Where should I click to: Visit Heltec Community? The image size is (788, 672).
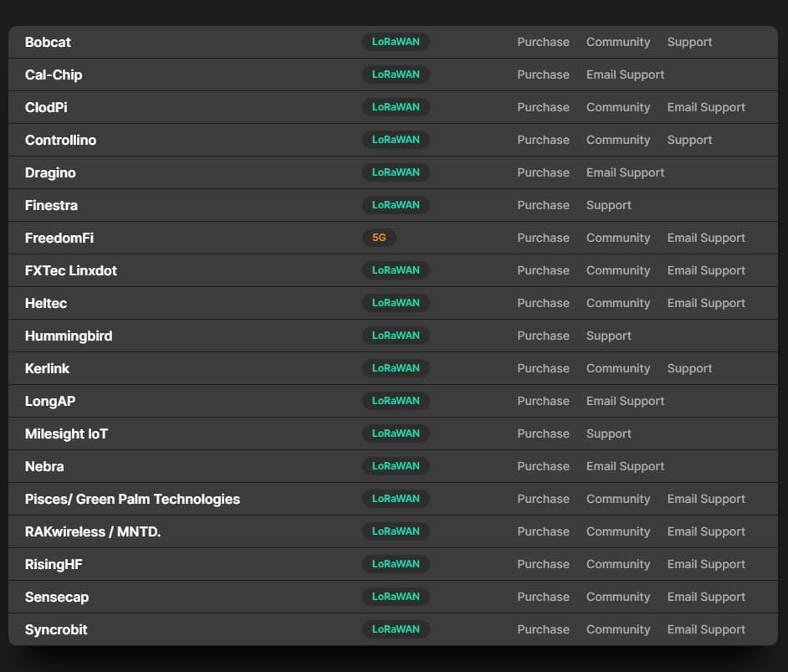pyautogui.click(x=618, y=304)
